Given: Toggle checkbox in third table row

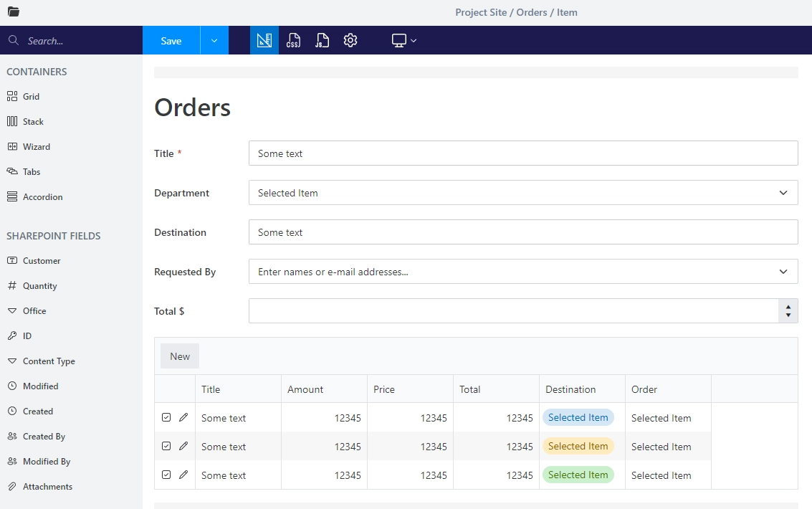Looking at the screenshot, I should click(166, 475).
